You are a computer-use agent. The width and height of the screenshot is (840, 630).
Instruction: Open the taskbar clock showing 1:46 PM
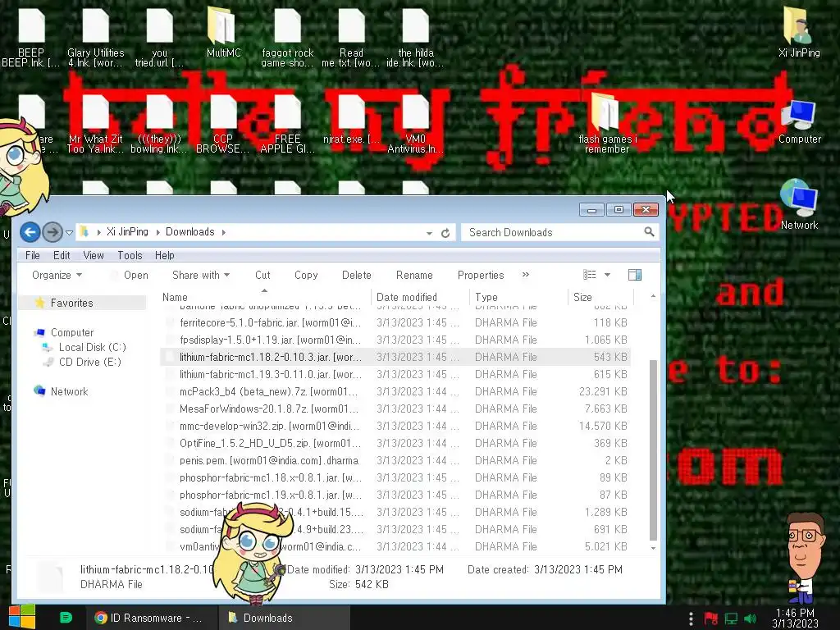(795, 618)
